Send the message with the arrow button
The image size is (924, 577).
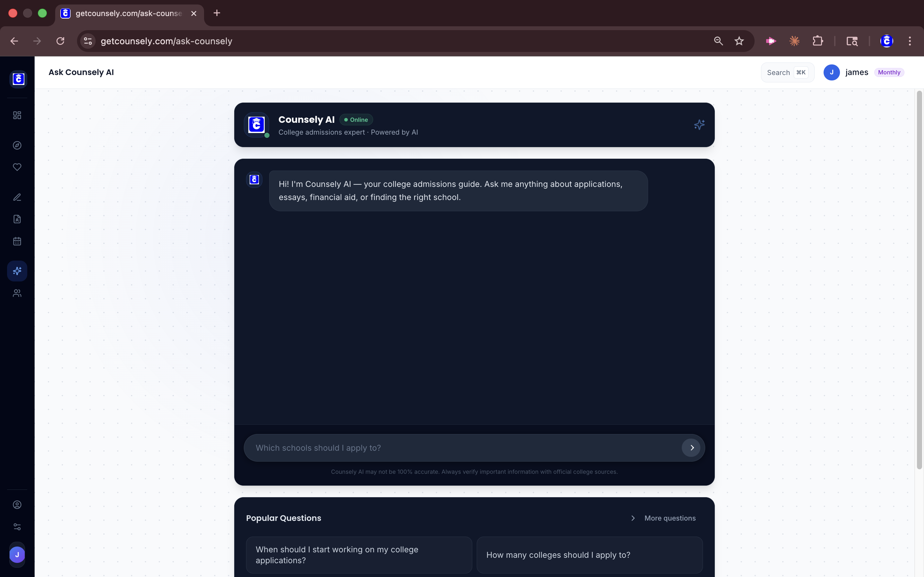tap(691, 447)
